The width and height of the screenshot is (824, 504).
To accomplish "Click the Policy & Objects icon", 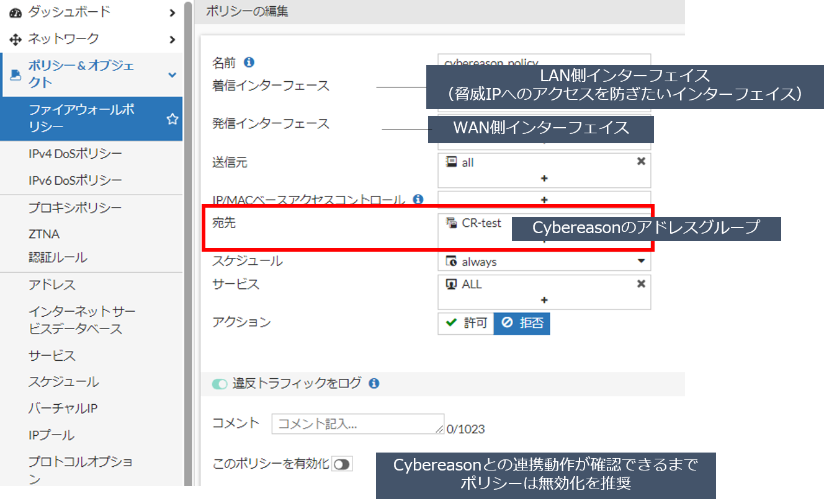I will pos(17,74).
